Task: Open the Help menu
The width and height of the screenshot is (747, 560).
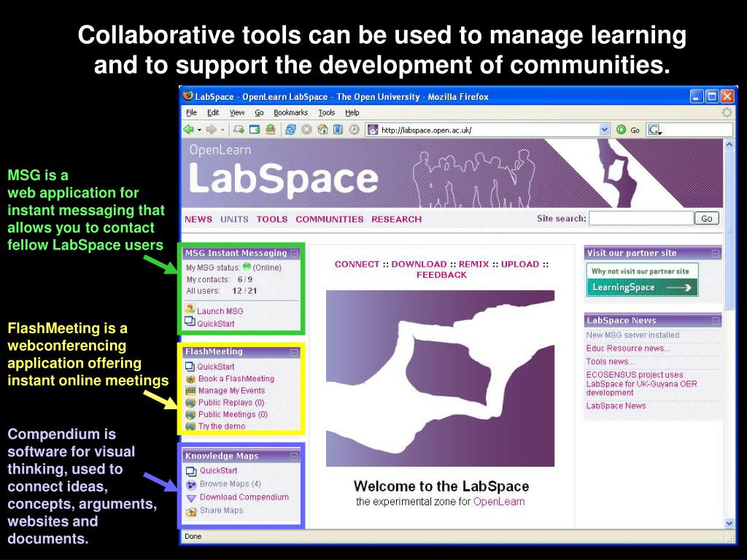Action: click(x=352, y=113)
